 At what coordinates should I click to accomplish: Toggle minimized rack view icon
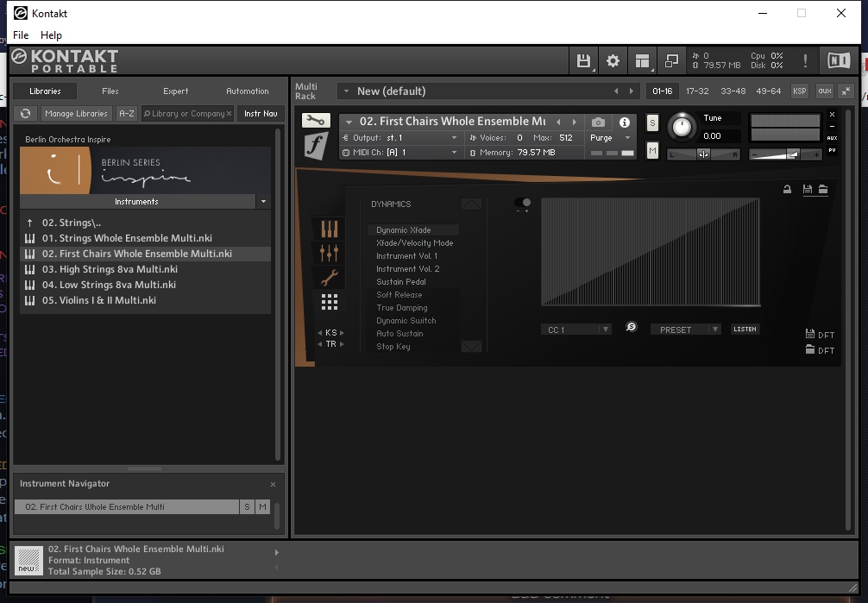click(671, 61)
